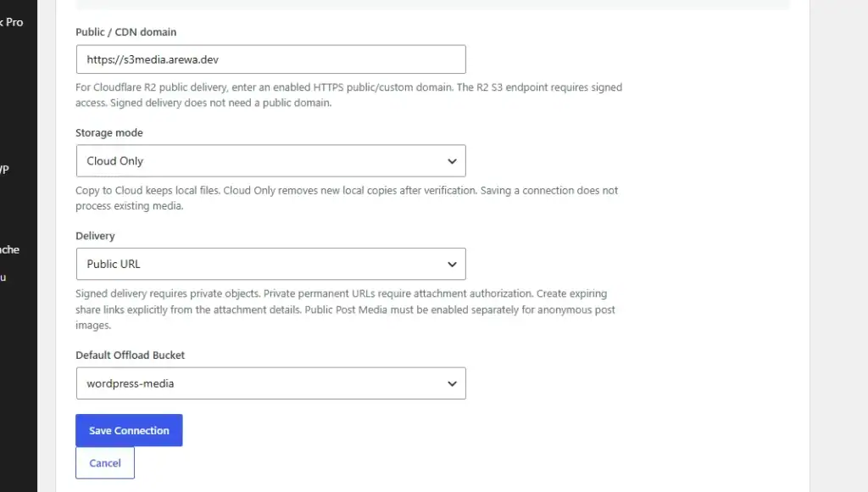The width and height of the screenshot is (868, 492).
Task: Click the Cloudflare R2 public delivery help text
Action: coord(348,95)
